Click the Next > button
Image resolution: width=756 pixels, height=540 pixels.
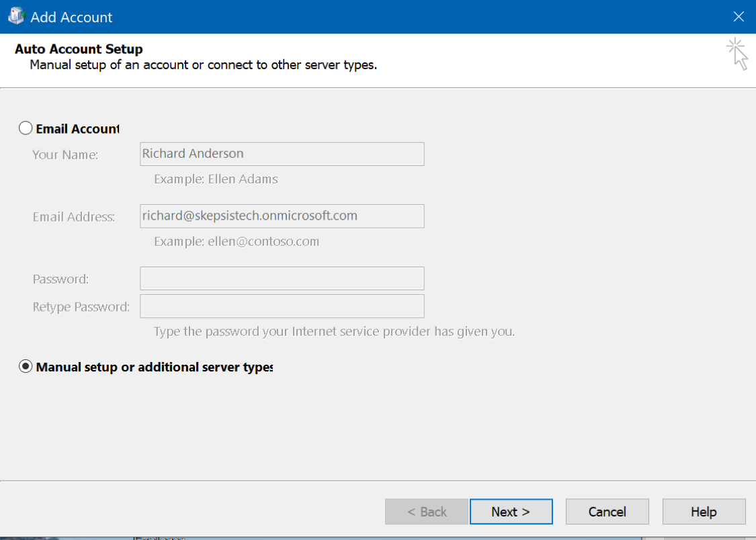pyautogui.click(x=511, y=512)
